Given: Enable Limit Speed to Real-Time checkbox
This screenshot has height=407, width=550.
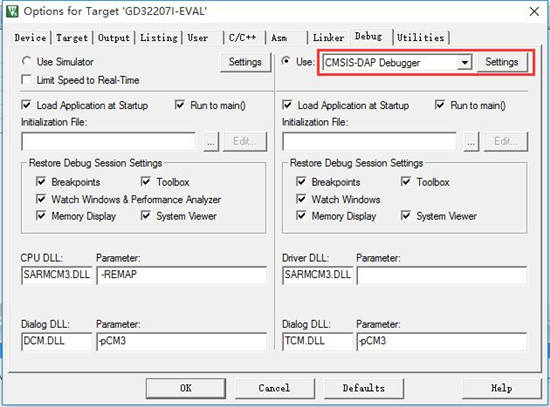Looking at the screenshot, I should (x=26, y=80).
